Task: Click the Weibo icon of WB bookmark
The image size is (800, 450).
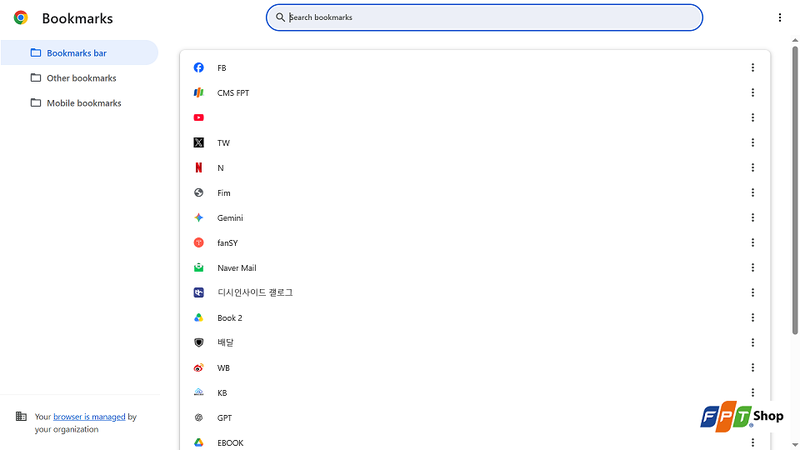Action: coord(198,368)
